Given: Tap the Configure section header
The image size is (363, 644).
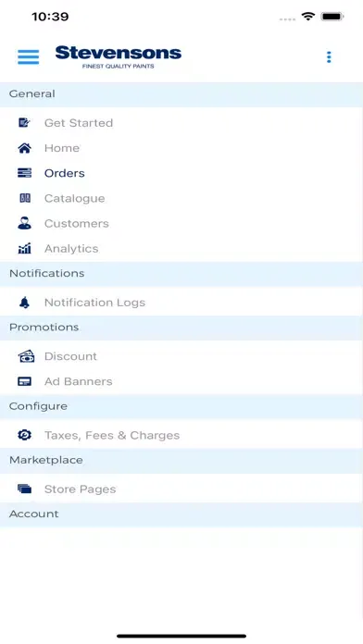Looking at the screenshot, I should coord(181,406).
